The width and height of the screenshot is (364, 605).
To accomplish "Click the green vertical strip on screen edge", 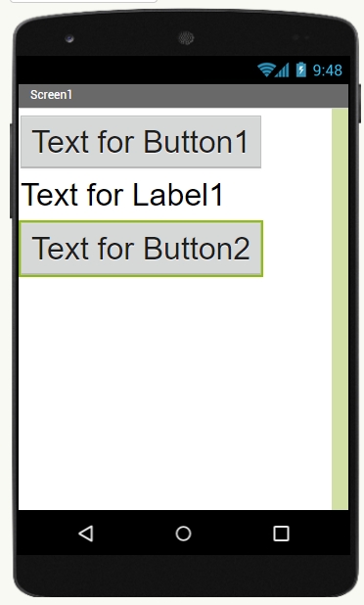I will point(340,308).
